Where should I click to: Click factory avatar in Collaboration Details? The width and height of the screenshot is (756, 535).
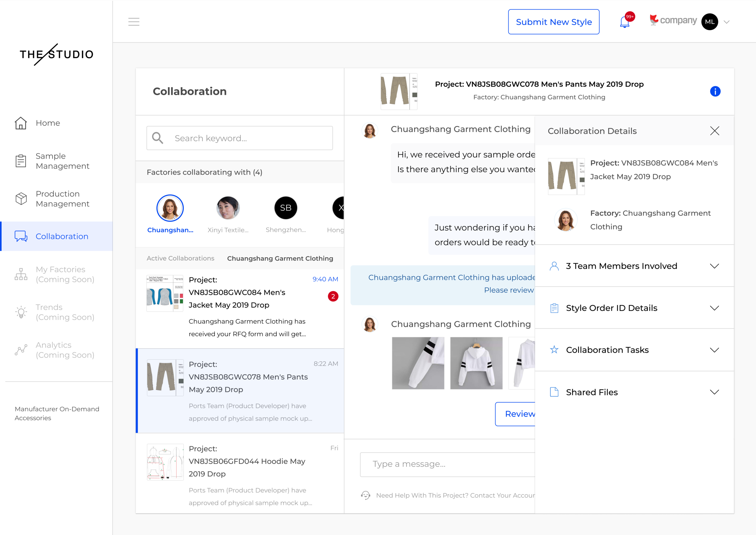[565, 220]
